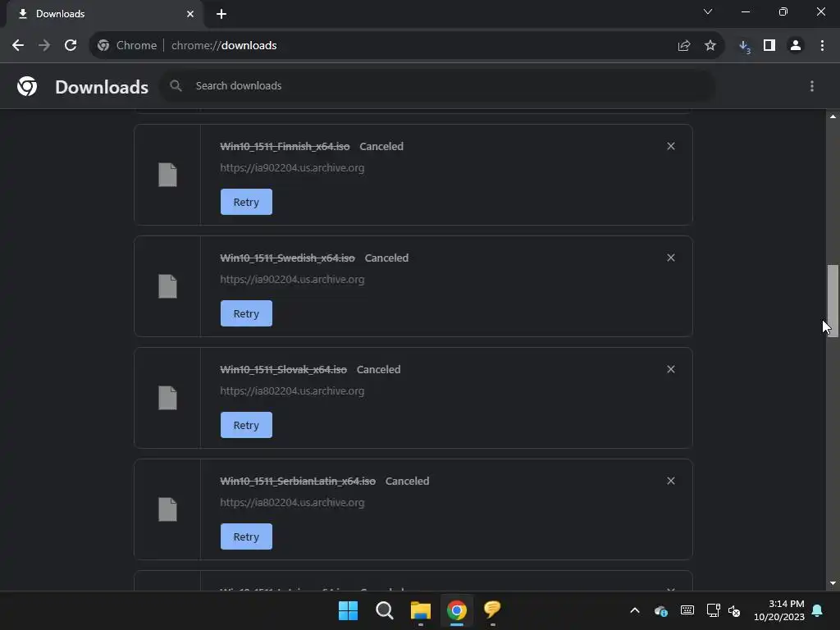Click the Win10_1511_Finnish_x64.iso file name
This screenshot has width=840, height=630.
285,146
